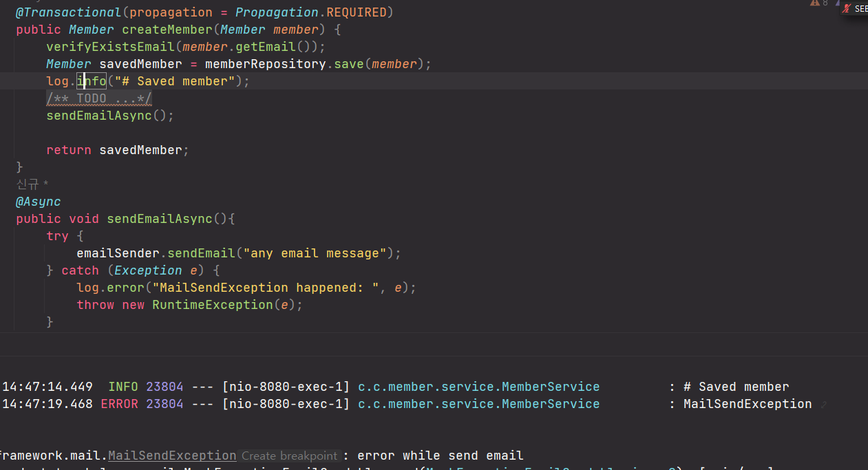This screenshot has height=470, width=868.
Task: Open the MailSendException stack trace link
Action: [172, 456]
